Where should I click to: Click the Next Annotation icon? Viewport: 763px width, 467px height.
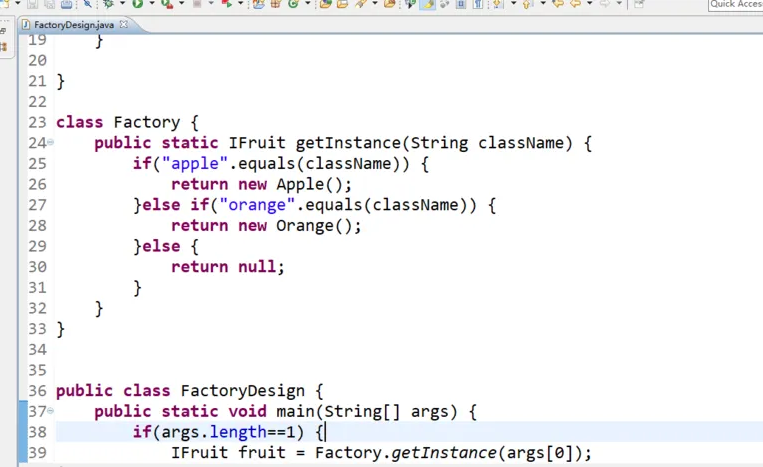click(497, 4)
